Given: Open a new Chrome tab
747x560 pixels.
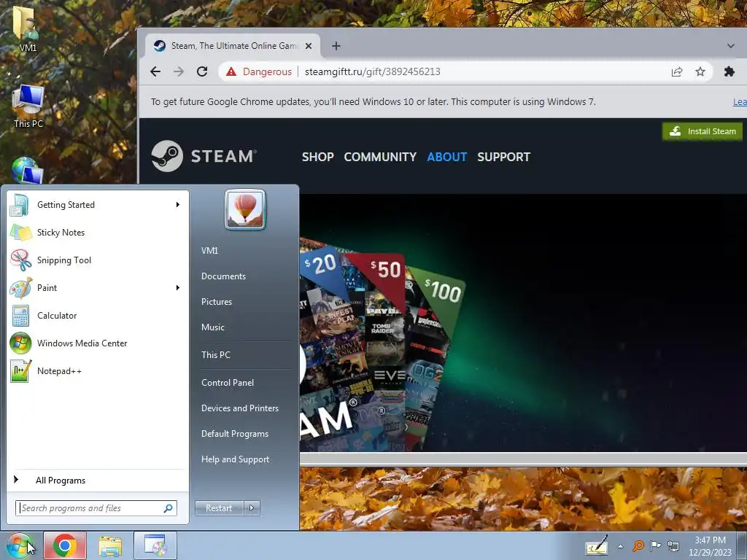Looking at the screenshot, I should 336,46.
